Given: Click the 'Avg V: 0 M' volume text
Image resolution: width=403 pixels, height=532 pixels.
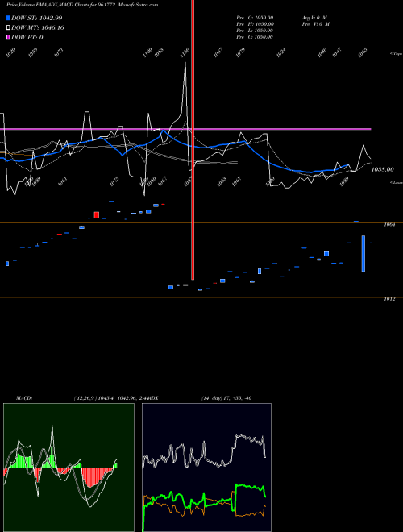Looking at the screenshot, I should point(314,18).
